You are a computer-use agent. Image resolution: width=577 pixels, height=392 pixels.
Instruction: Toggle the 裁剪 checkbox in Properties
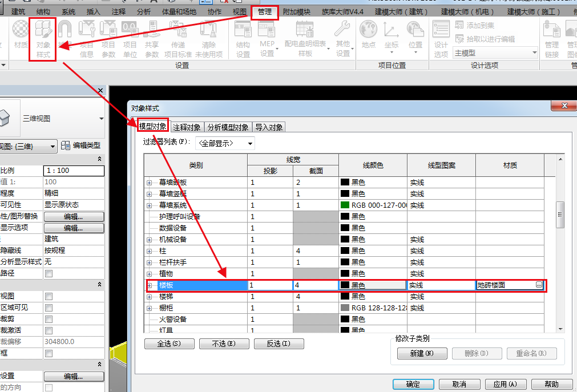(49, 319)
